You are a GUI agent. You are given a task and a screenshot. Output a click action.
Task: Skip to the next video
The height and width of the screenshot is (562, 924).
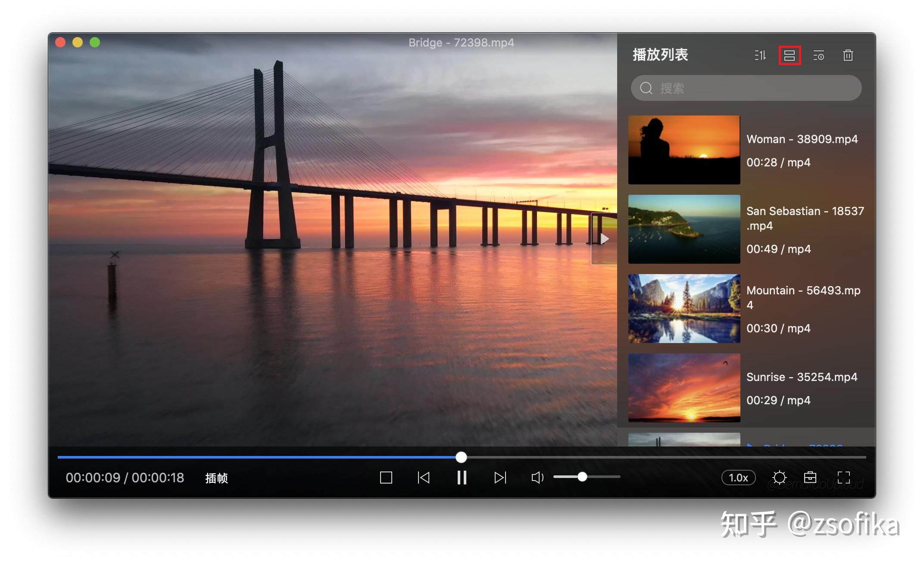pos(500,478)
